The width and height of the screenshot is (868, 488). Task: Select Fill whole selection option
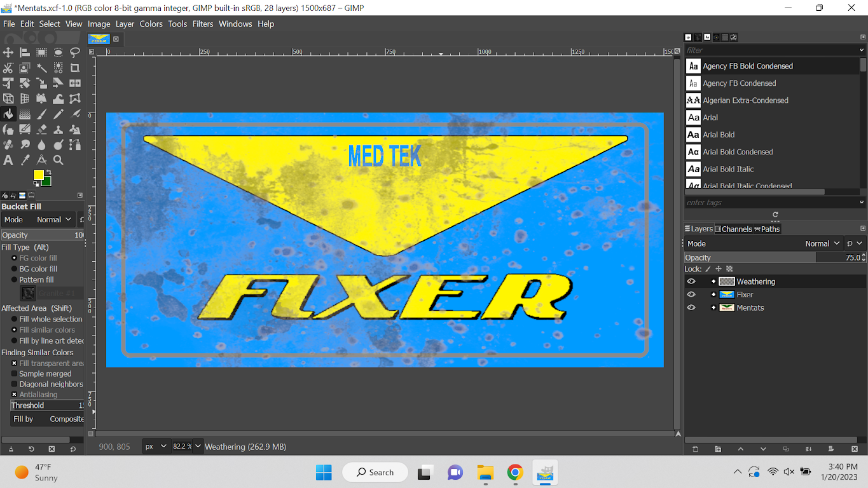pyautogui.click(x=47, y=319)
